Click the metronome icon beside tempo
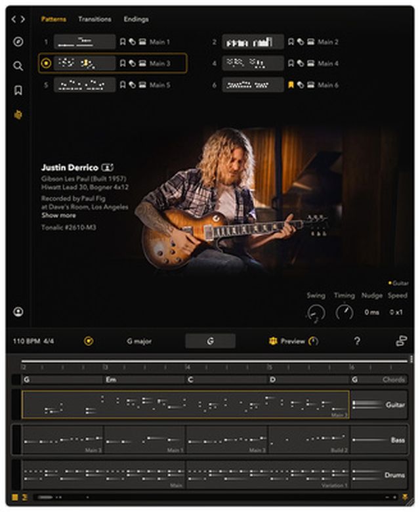420x512 pixels. 89,341
